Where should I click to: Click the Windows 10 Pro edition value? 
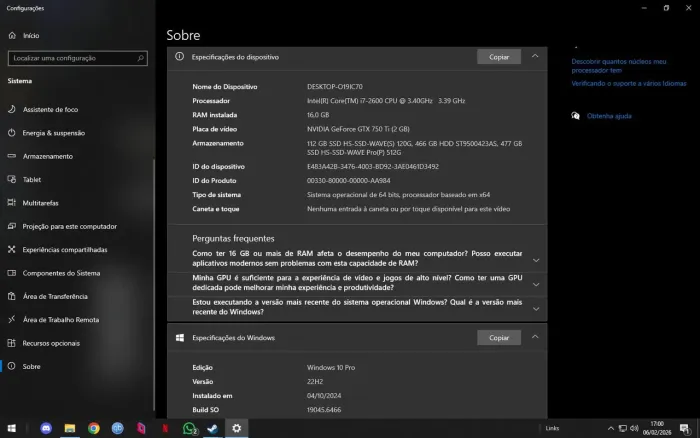pos(331,367)
